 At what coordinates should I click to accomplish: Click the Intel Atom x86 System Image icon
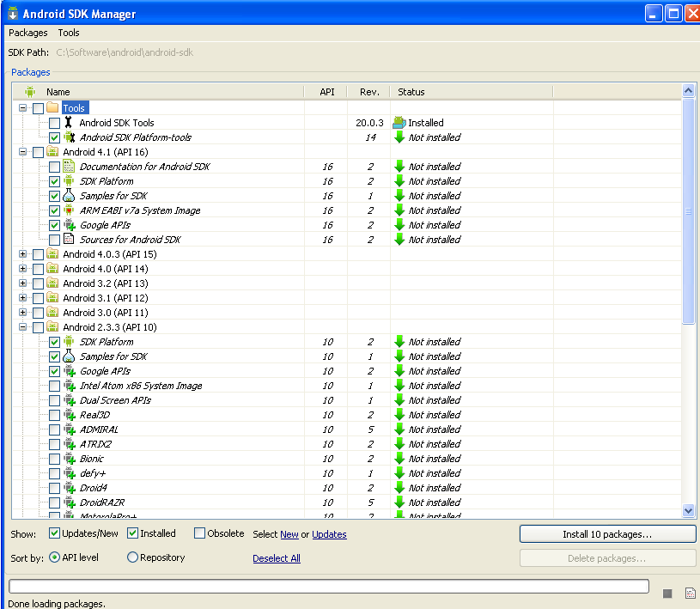[70, 386]
